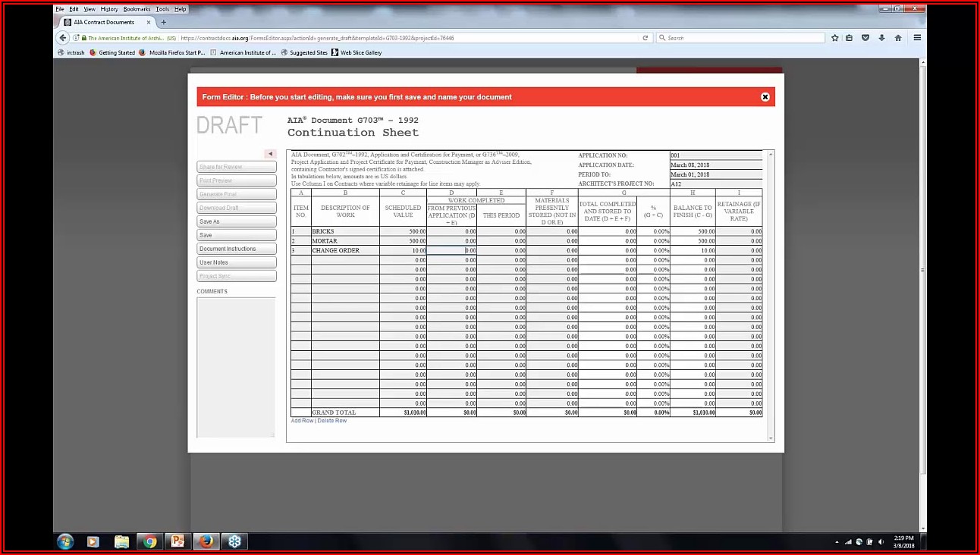
Task: Click balance to finish 500.00 for Mortar
Action: (693, 241)
